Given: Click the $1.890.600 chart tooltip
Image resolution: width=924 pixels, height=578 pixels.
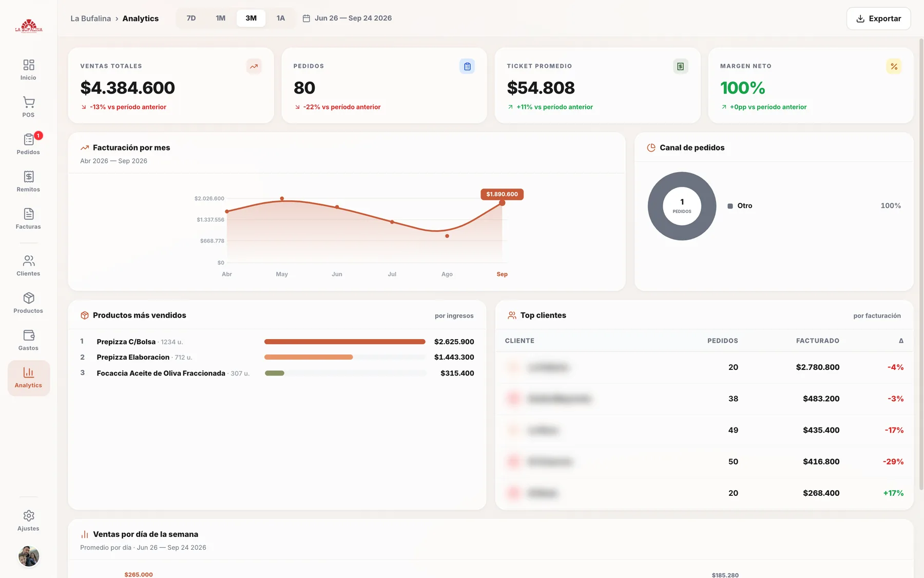Looking at the screenshot, I should click(x=502, y=194).
